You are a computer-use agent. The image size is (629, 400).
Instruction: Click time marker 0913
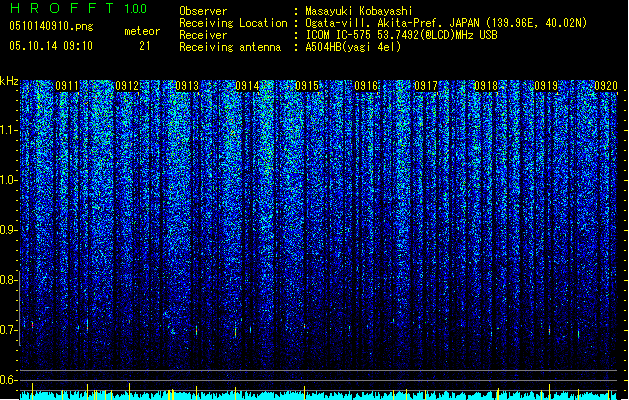(187, 86)
